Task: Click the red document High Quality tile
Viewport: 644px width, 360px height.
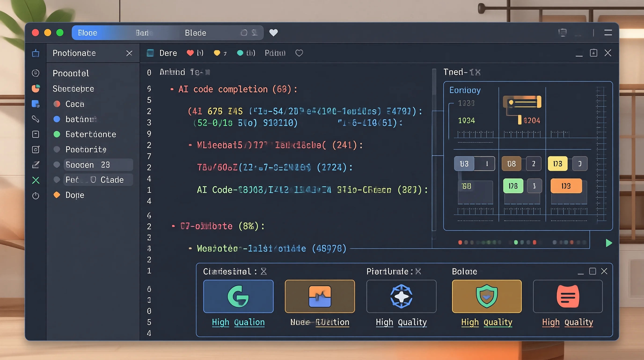Action: tap(567, 296)
